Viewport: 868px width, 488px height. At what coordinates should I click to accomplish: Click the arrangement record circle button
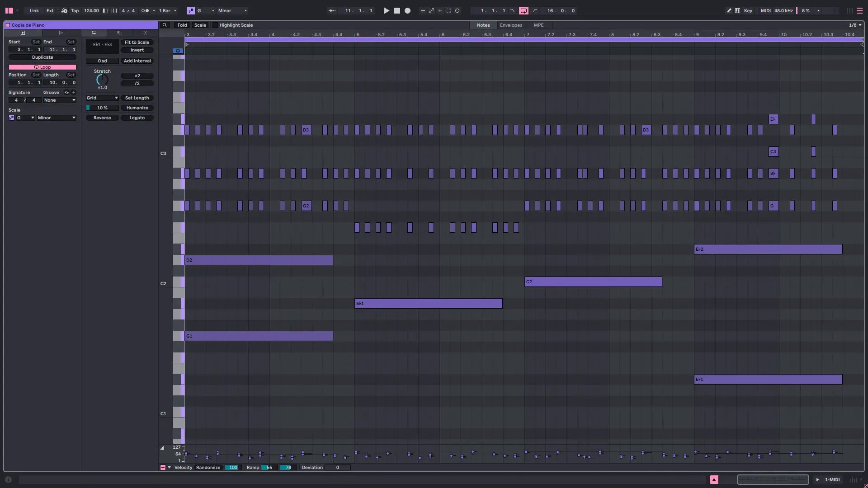407,10
